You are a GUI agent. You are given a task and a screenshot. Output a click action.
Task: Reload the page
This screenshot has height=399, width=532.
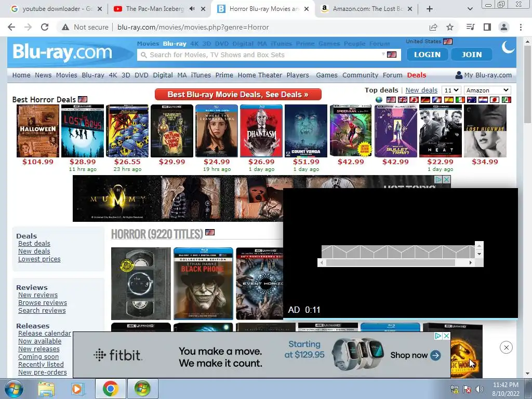pyautogui.click(x=45, y=27)
